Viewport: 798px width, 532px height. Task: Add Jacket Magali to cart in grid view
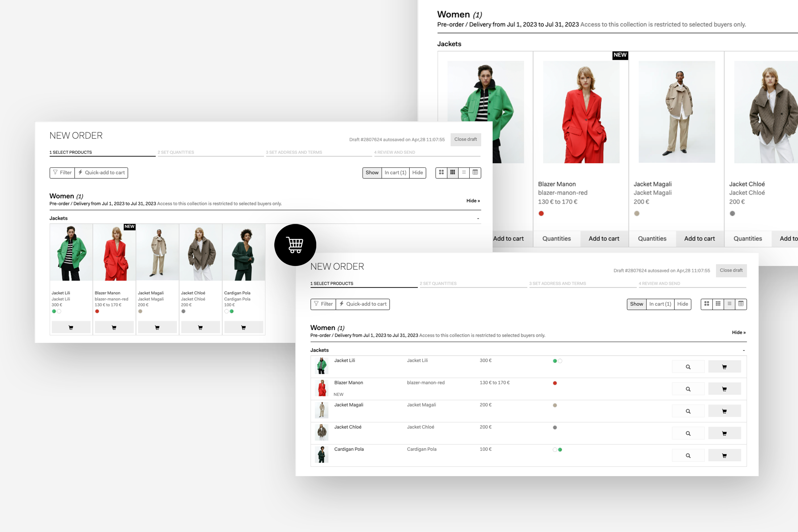tap(157, 327)
